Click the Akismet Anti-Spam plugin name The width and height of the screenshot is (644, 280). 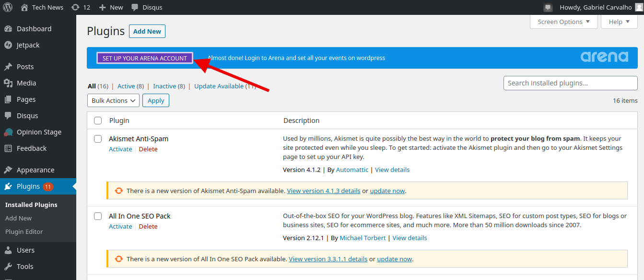pos(139,139)
